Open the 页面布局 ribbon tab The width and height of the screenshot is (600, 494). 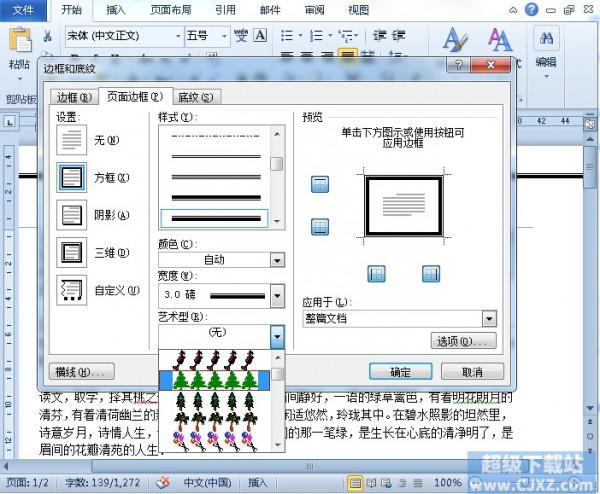(171, 10)
